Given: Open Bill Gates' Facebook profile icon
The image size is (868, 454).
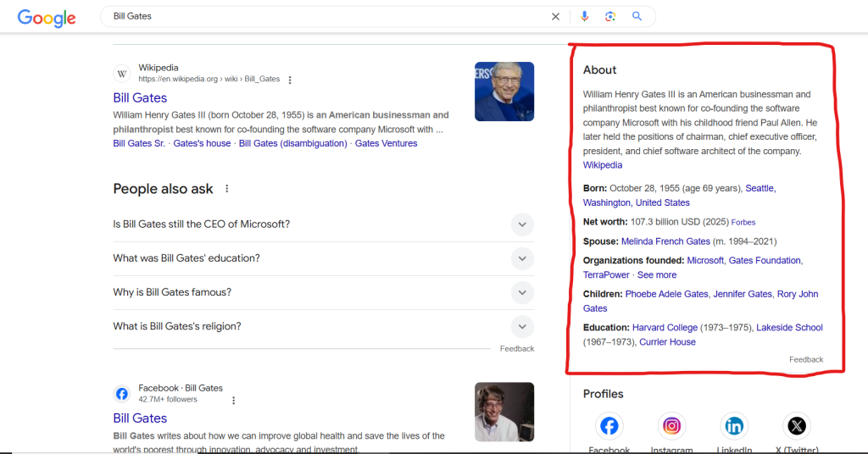Looking at the screenshot, I should click(x=609, y=425).
